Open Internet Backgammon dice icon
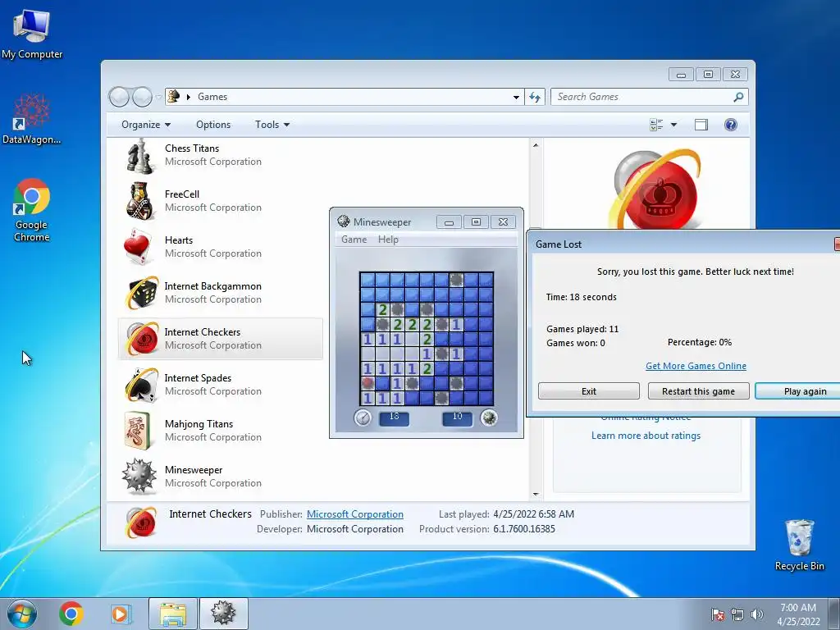This screenshot has width=840, height=630. (141, 293)
